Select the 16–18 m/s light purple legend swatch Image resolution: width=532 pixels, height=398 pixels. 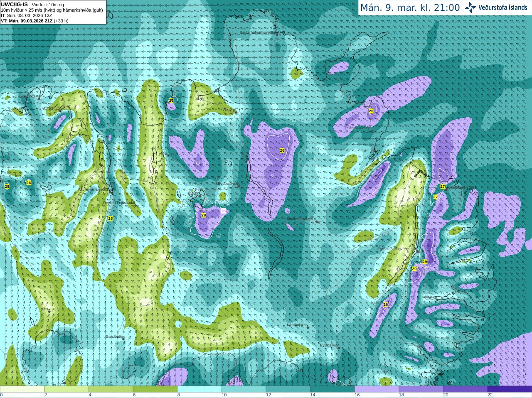point(377,389)
